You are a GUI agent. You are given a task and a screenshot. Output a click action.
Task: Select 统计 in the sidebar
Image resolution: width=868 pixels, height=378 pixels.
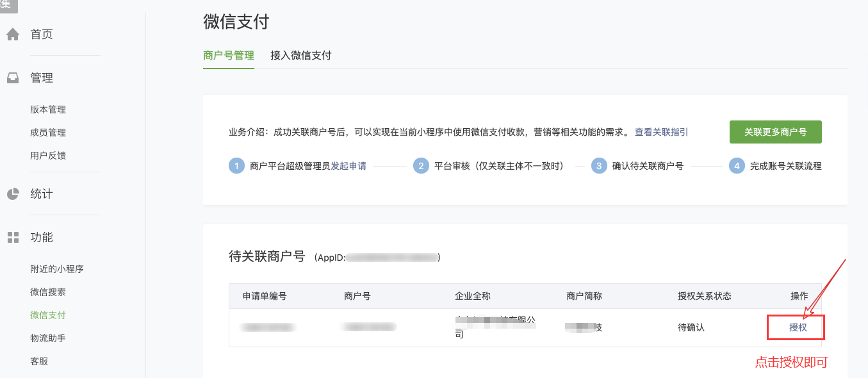[42, 193]
